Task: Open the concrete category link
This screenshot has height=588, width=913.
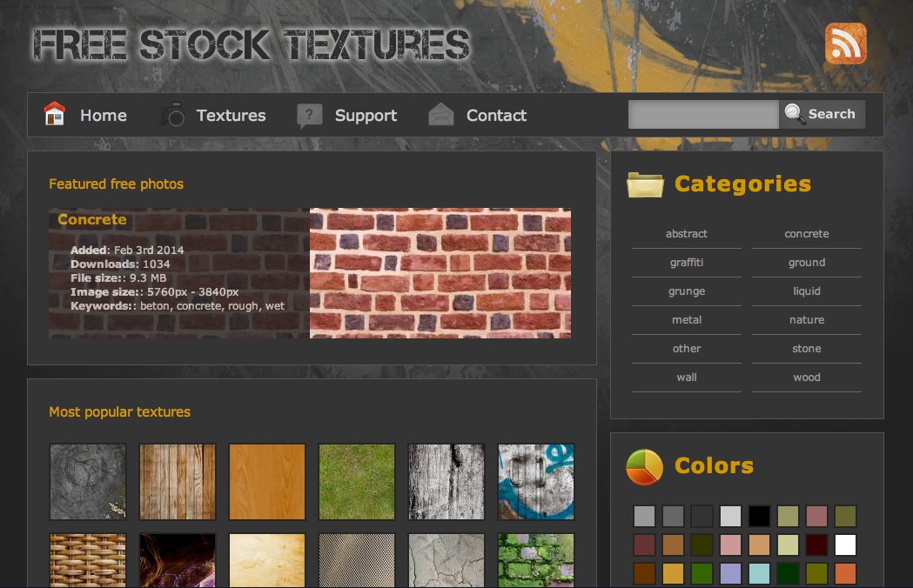Action: 807,233
